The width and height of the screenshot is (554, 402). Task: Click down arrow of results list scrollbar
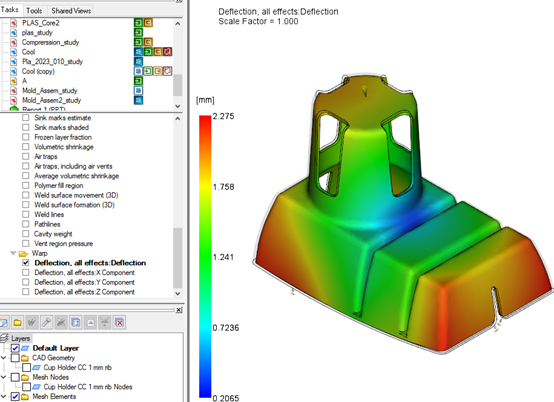click(x=178, y=293)
